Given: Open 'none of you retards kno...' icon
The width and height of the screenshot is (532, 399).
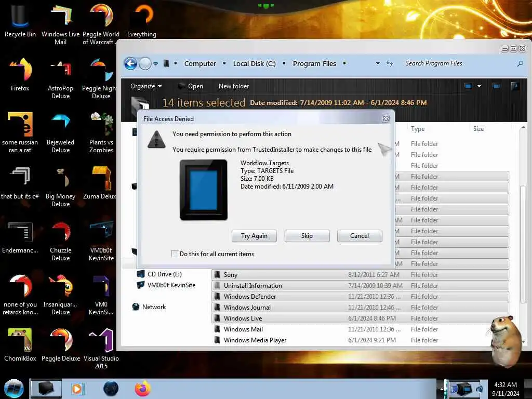Looking at the screenshot, I should pos(20,295).
